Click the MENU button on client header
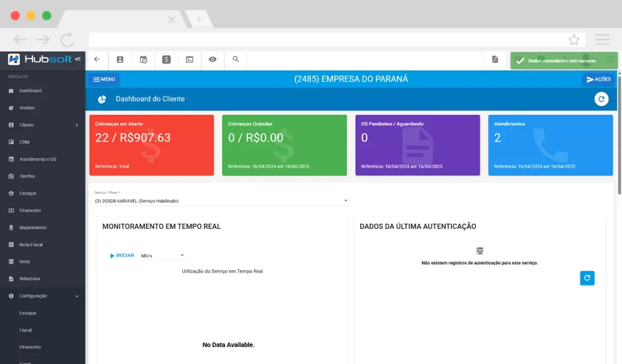622x364 pixels. point(104,79)
